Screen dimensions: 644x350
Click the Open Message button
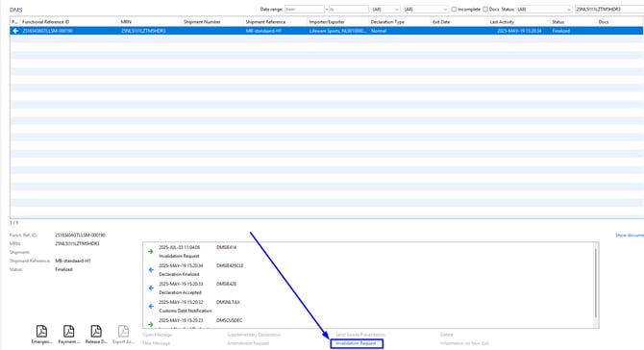click(x=158, y=335)
